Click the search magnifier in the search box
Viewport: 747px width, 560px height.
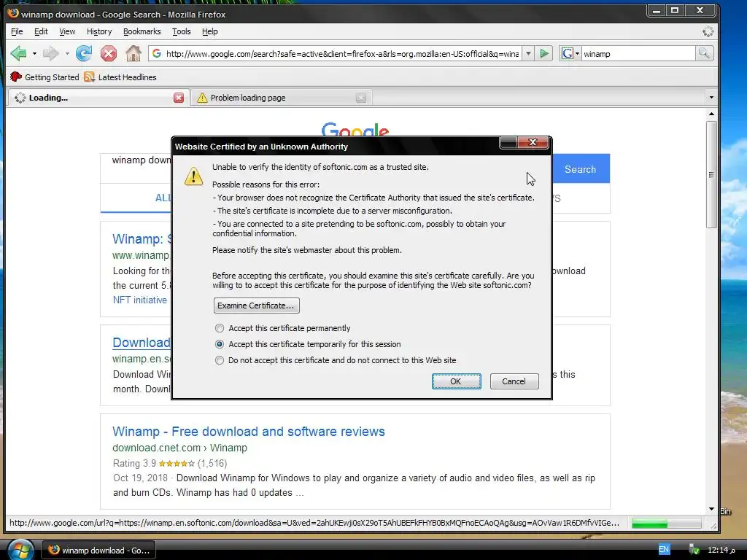(704, 53)
